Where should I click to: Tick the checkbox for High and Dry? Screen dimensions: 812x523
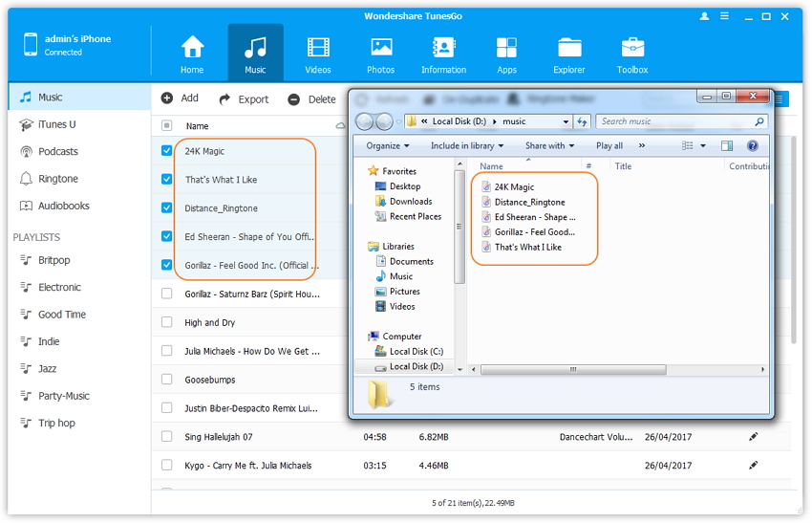pyautogui.click(x=167, y=322)
